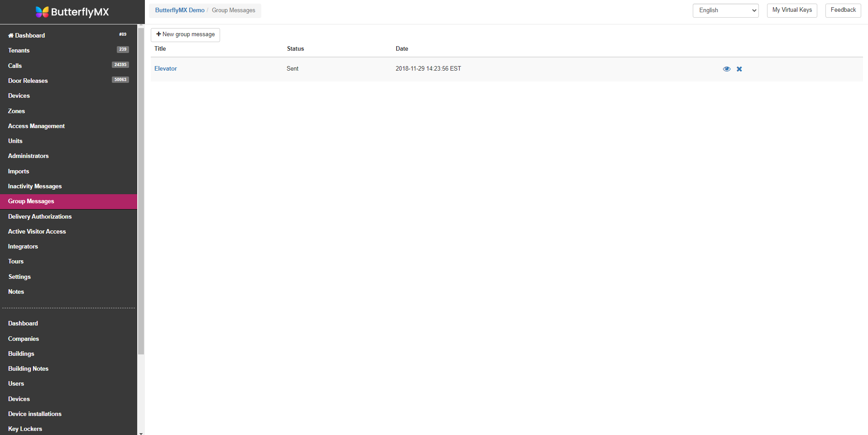Click the 50063 badge beside Door Releases

(x=120, y=80)
